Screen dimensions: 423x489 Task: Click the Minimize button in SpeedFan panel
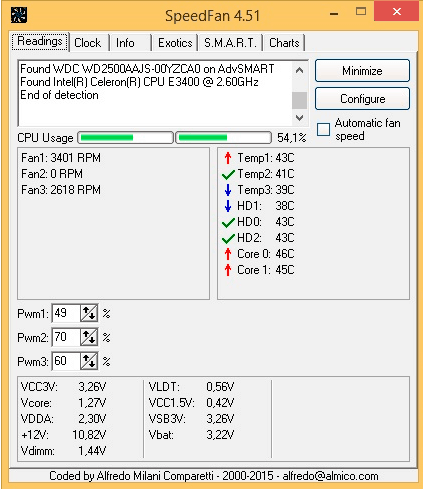pos(362,71)
